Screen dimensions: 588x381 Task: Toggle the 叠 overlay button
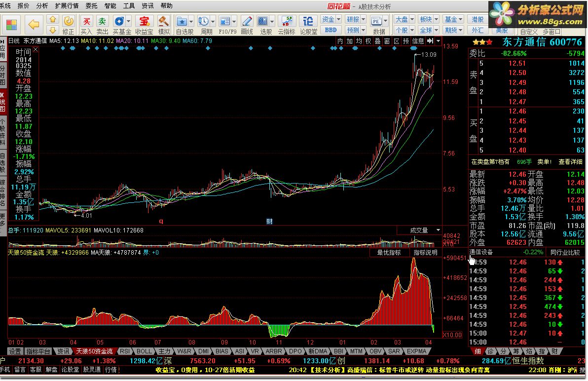(x=378, y=41)
